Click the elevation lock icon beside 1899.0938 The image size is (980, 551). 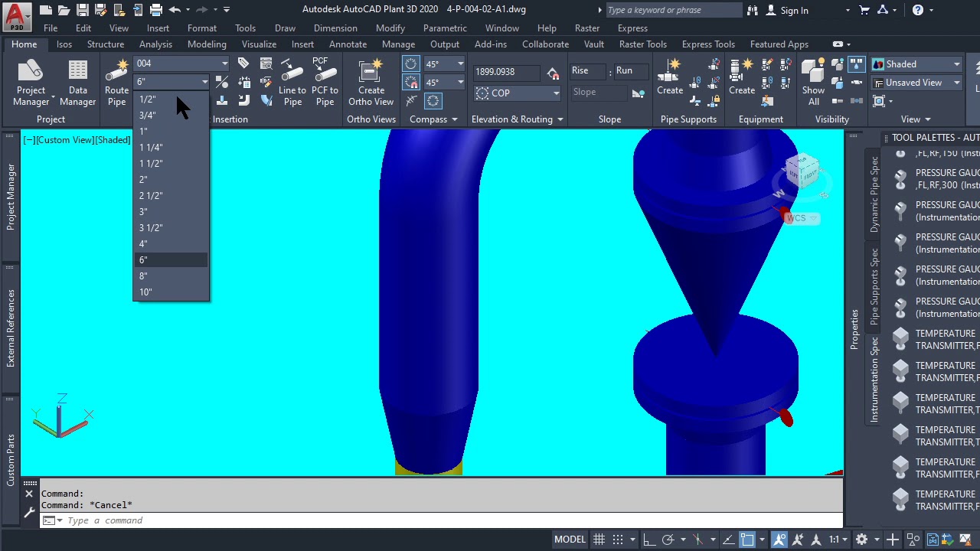(553, 73)
